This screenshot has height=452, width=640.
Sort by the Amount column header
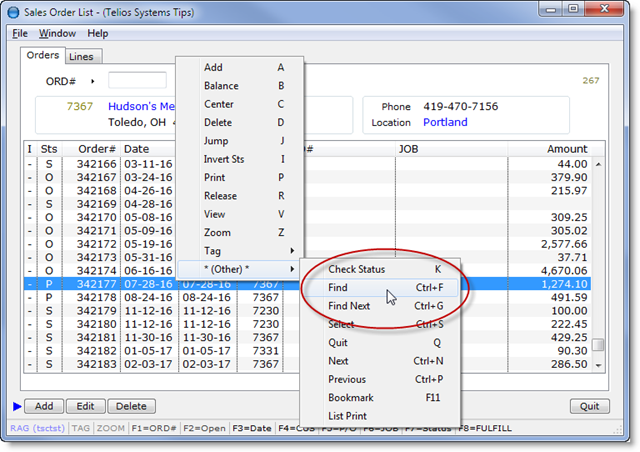point(566,148)
